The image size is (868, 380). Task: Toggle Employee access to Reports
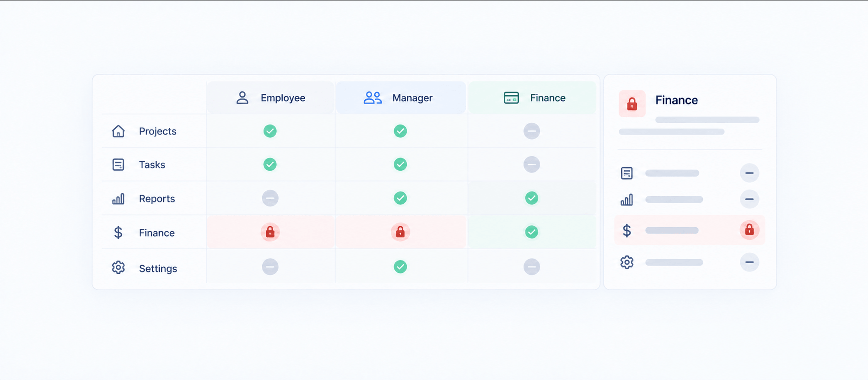270,198
